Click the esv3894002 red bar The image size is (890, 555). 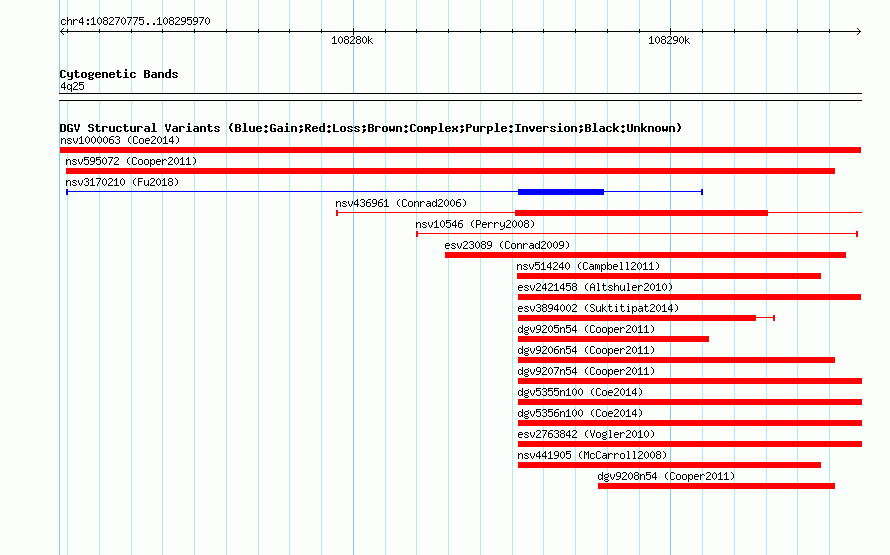pyautogui.click(x=637, y=318)
